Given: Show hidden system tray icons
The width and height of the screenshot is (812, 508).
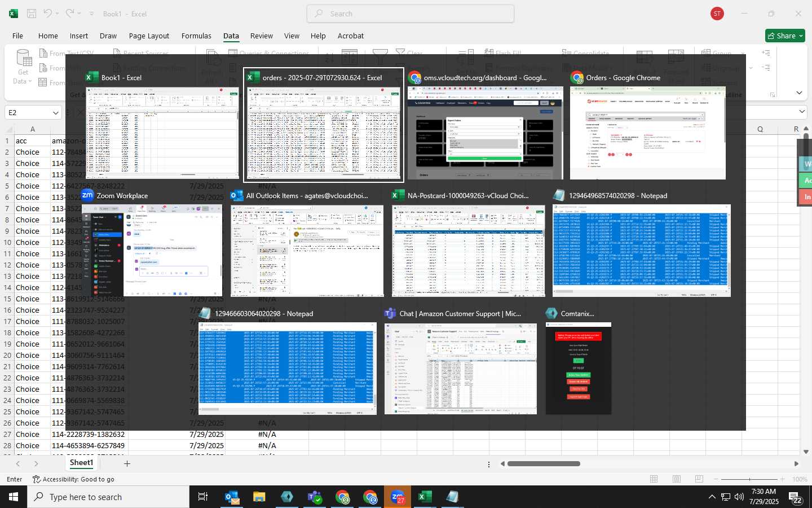Looking at the screenshot, I should pyautogui.click(x=712, y=497).
